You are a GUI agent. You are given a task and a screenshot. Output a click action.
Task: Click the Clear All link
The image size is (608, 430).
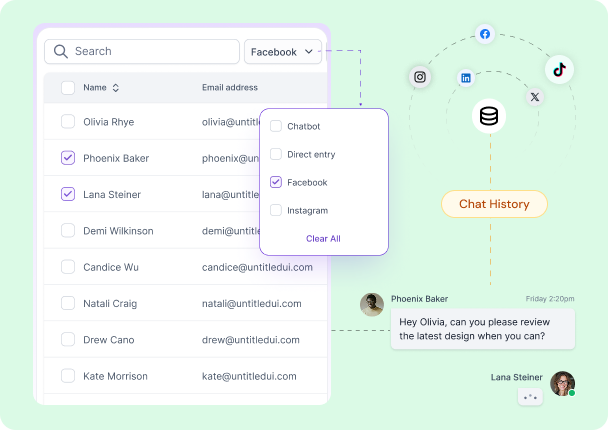tap(323, 239)
